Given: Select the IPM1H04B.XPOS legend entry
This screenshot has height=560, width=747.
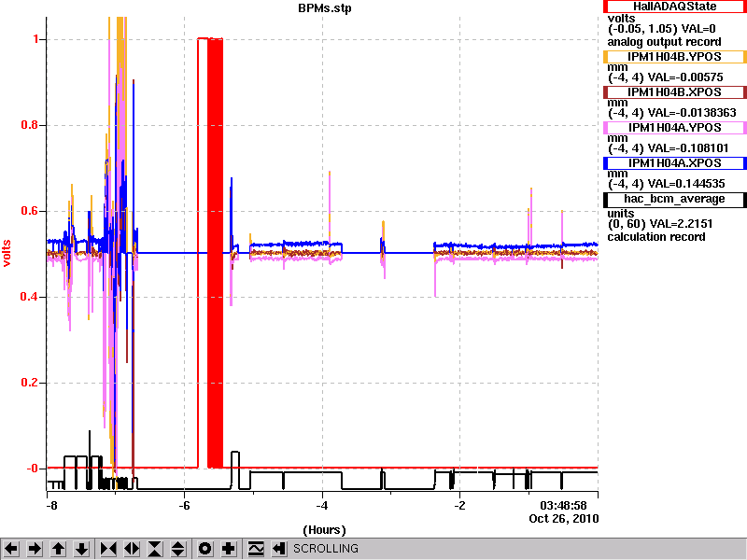Looking at the screenshot, I should point(674,92).
